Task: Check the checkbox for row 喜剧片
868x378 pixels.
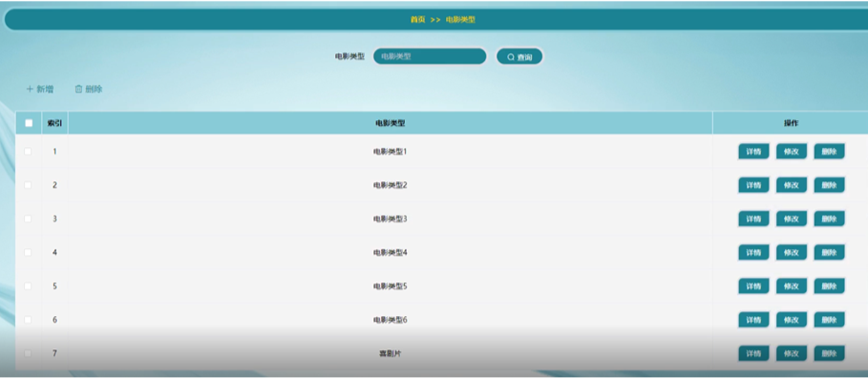Action: pos(29,353)
